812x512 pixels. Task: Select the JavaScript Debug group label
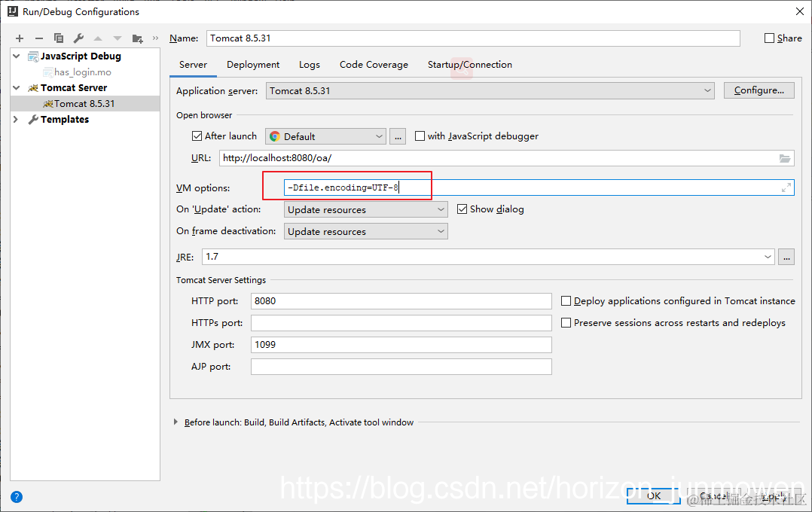point(81,56)
